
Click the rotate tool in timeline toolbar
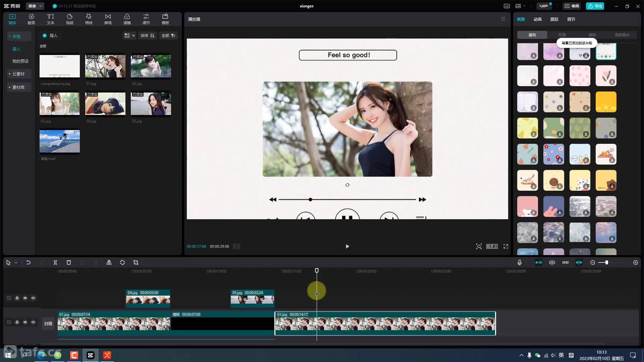(x=122, y=262)
